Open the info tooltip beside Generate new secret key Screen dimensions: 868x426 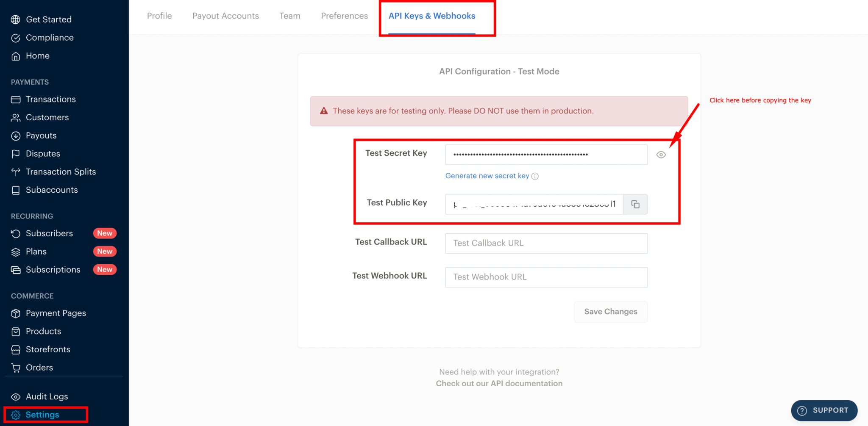535,176
